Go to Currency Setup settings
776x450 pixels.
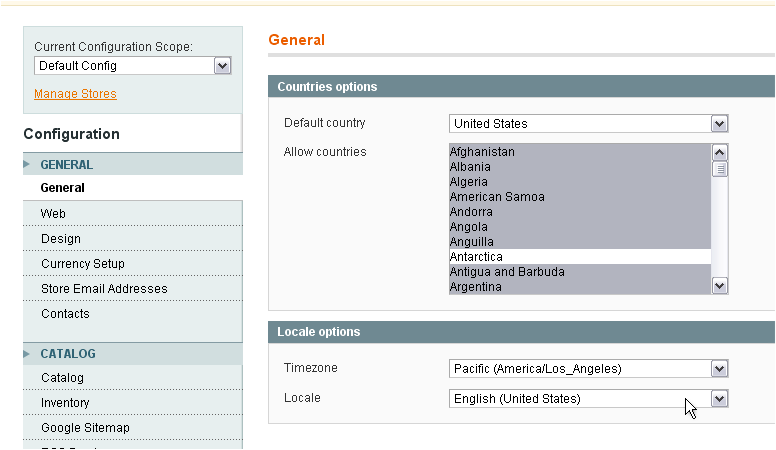[x=83, y=264]
